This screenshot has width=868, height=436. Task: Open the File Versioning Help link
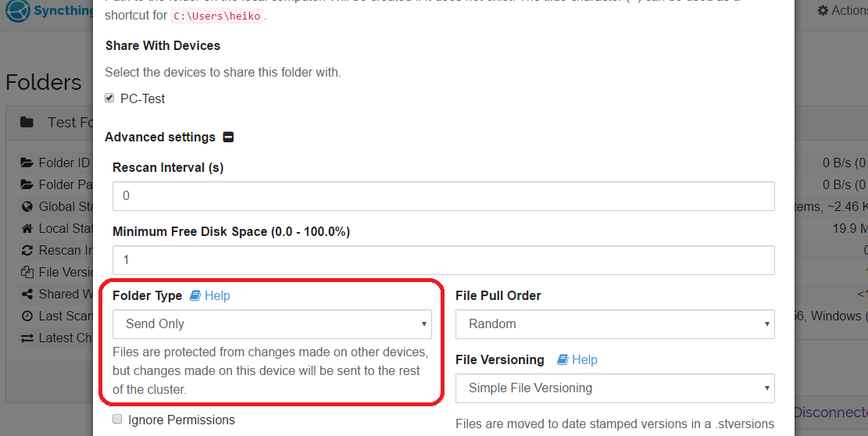577,360
